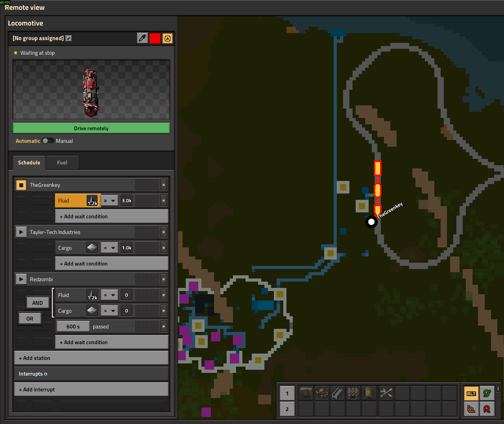Open comparator dropdown for Tayler-Tech cargo condition
Viewport: 504px width, 424px height.
tap(109, 248)
